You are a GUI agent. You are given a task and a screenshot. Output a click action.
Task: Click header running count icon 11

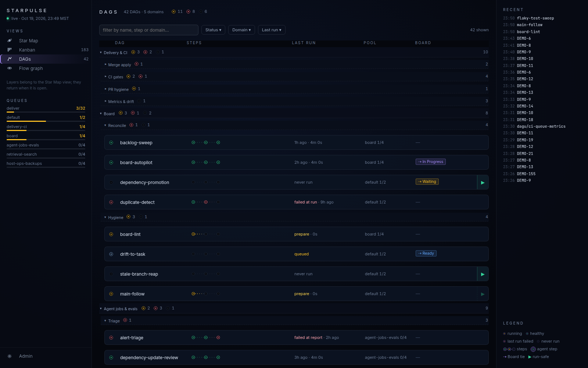click(173, 12)
